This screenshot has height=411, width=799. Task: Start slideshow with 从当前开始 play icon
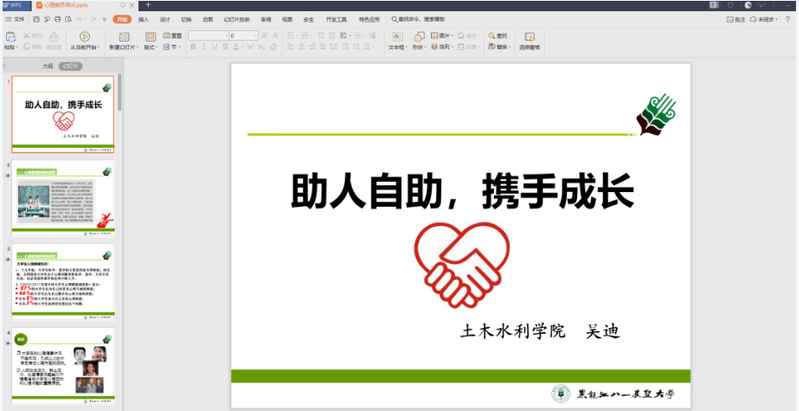tap(83, 36)
